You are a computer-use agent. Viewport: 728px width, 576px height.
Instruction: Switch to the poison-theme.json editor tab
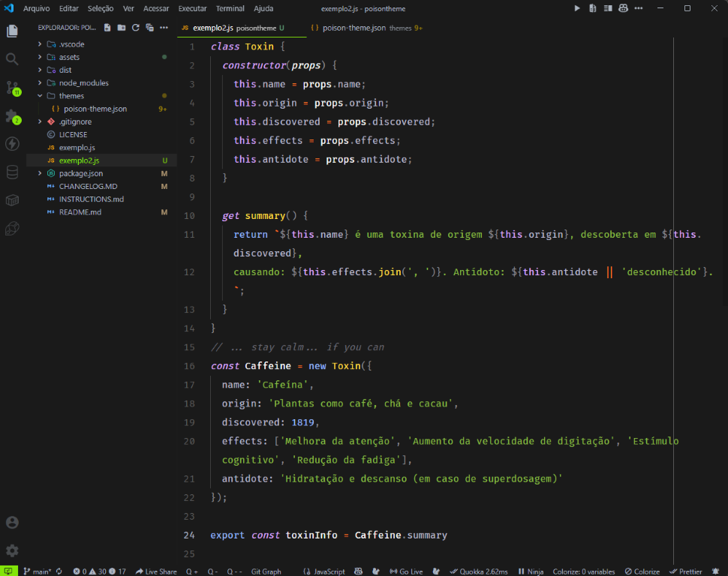[366, 28]
